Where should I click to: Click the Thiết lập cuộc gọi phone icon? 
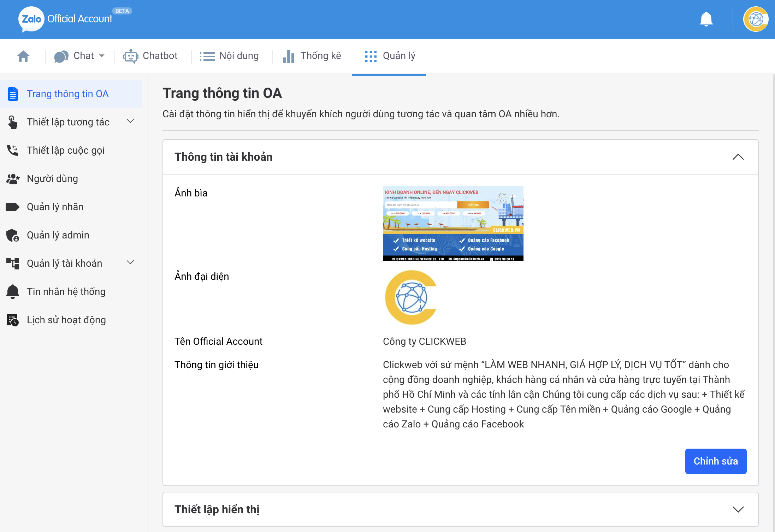tap(13, 150)
